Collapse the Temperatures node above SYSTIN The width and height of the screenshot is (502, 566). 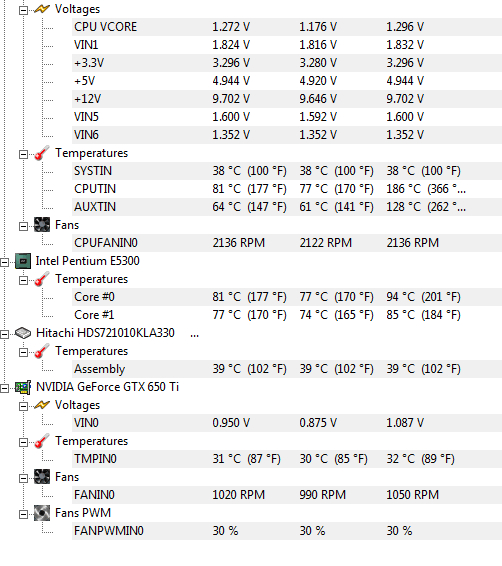pyautogui.click(x=23, y=154)
